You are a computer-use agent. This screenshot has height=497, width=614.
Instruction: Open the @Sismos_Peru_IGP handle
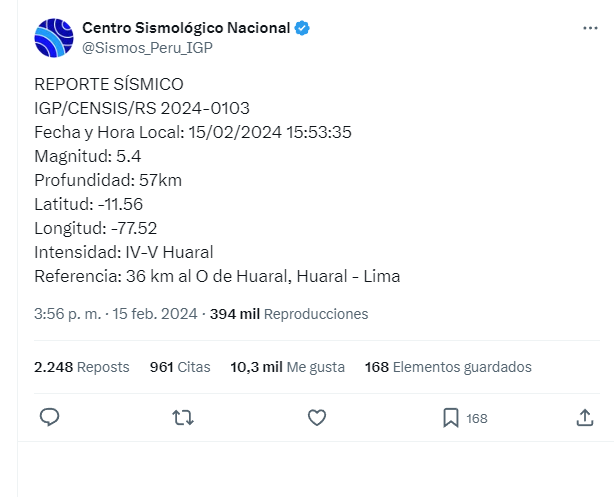click(147, 47)
